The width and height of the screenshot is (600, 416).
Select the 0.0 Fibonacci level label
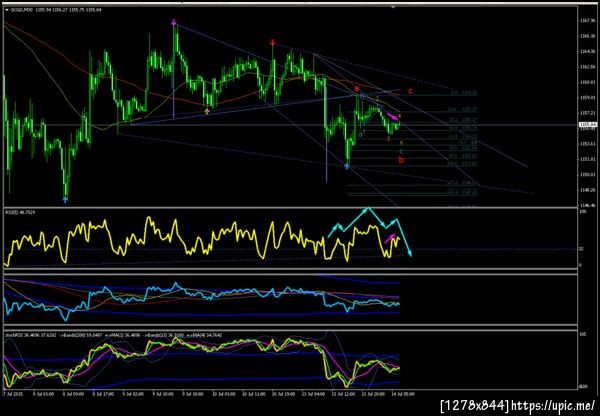pos(464,93)
